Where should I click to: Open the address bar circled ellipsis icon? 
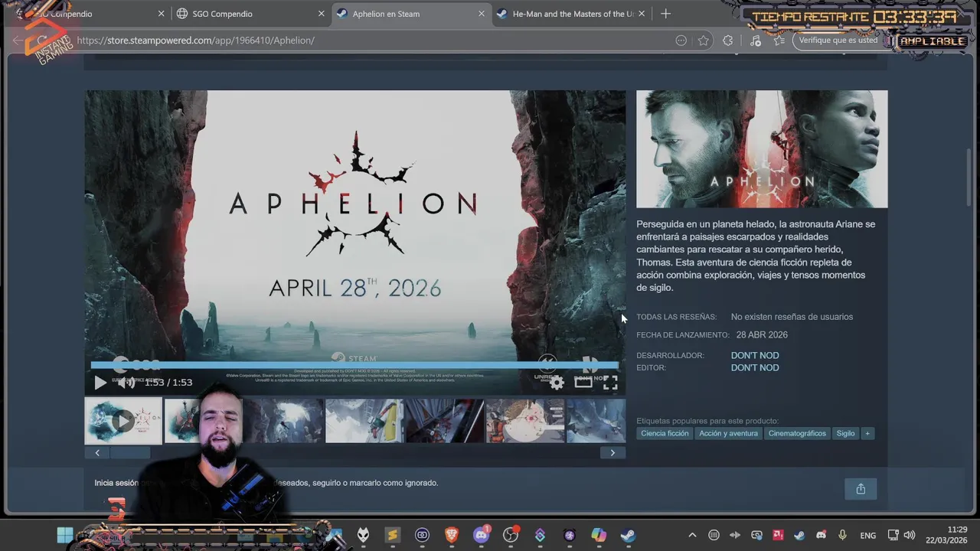click(681, 41)
